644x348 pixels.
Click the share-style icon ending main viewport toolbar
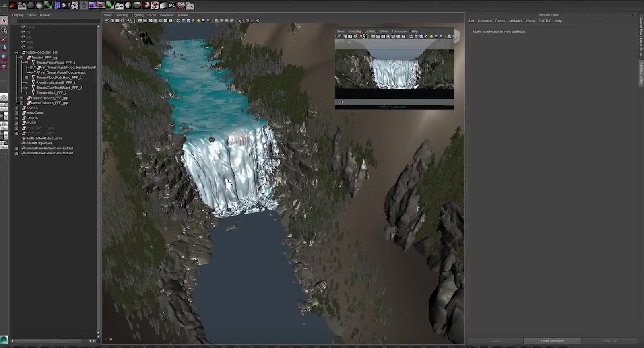[x=257, y=21]
